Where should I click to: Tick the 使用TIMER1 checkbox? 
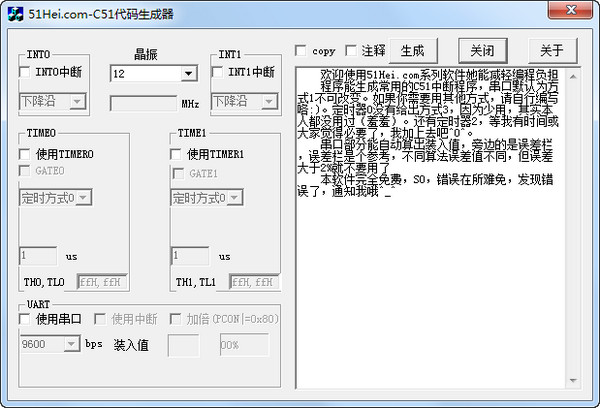[x=176, y=154]
